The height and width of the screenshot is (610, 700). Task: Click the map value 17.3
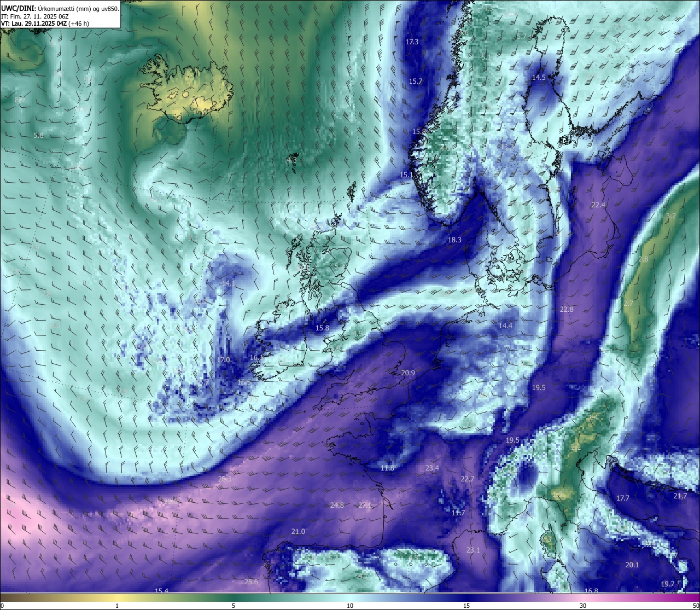(412, 42)
